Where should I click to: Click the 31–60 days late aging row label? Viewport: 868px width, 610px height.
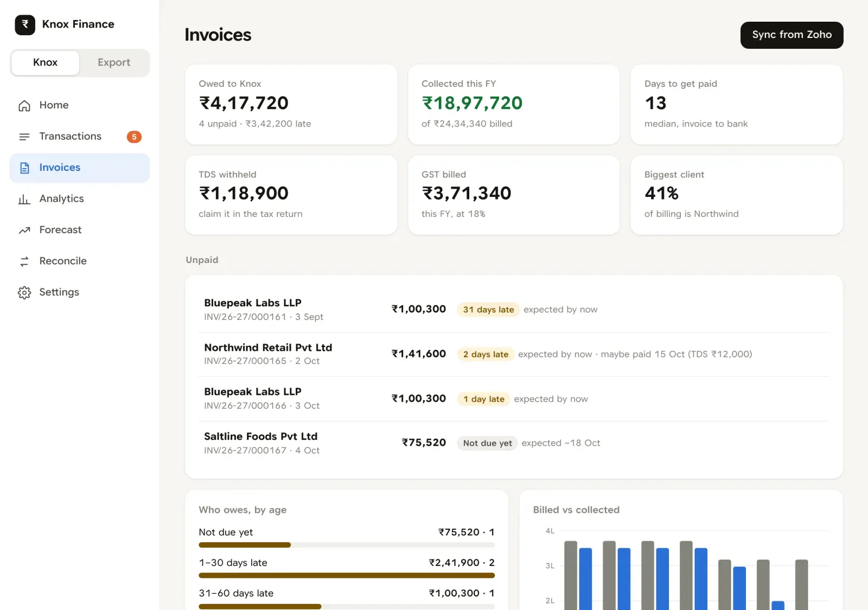click(236, 593)
